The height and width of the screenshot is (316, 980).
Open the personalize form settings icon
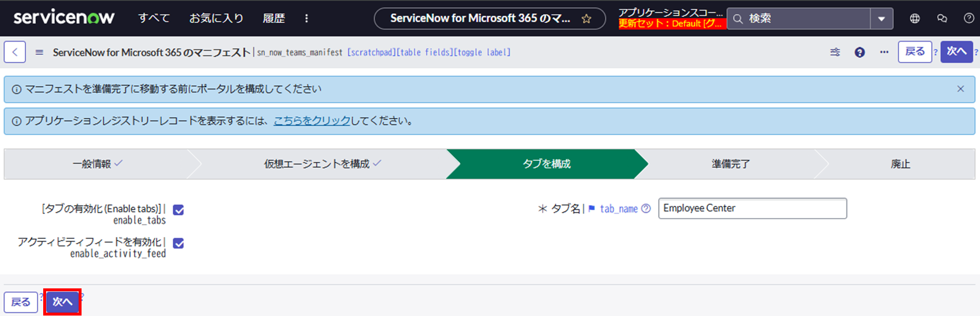[x=835, y=52]
